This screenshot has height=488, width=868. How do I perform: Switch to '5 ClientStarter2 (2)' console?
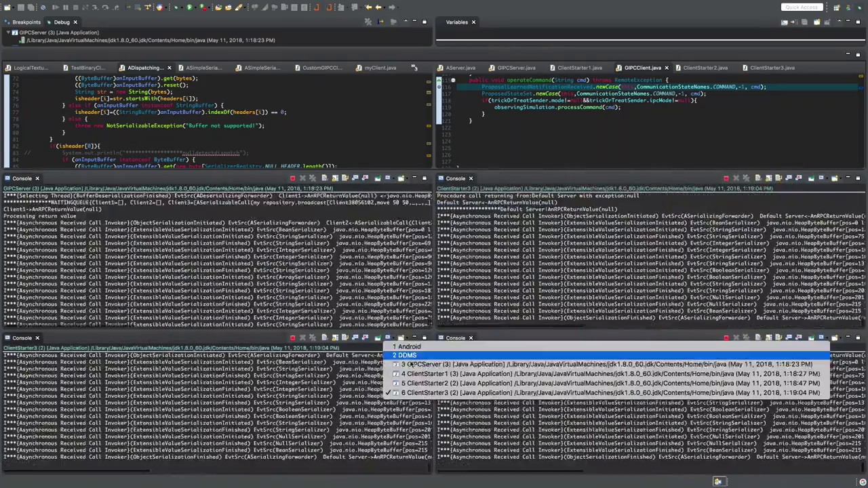607,384
